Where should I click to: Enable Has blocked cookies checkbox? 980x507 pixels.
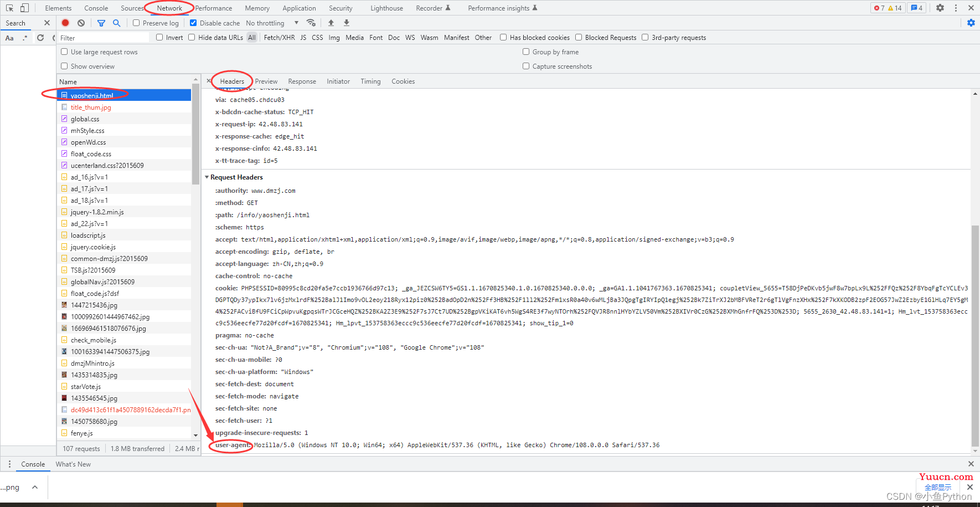pyautogui.click(x=503, y=37)
